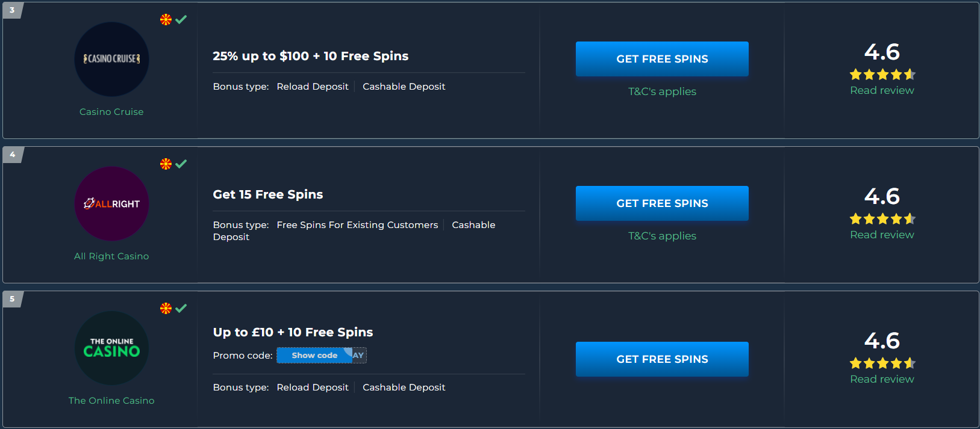
Task: Click the flag icon on Casino Cruise card
Action: [166, 19]
